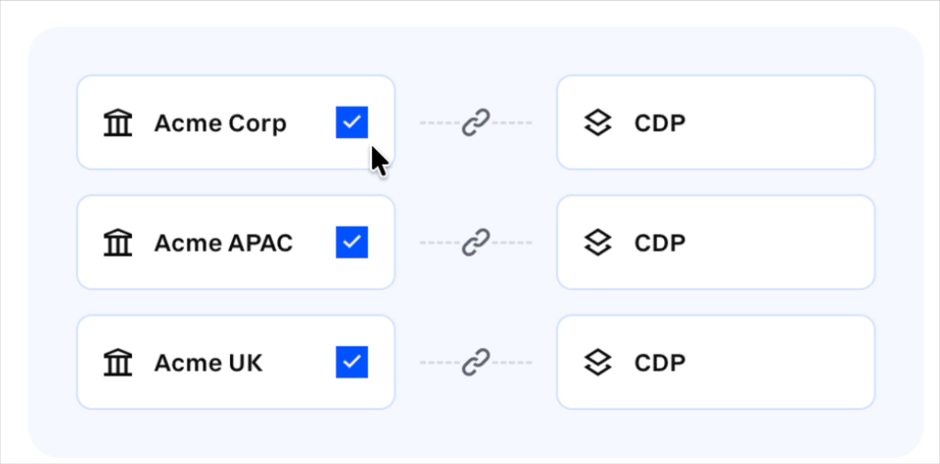Click the bank icon beside Acme APAC

pos(118,243)
